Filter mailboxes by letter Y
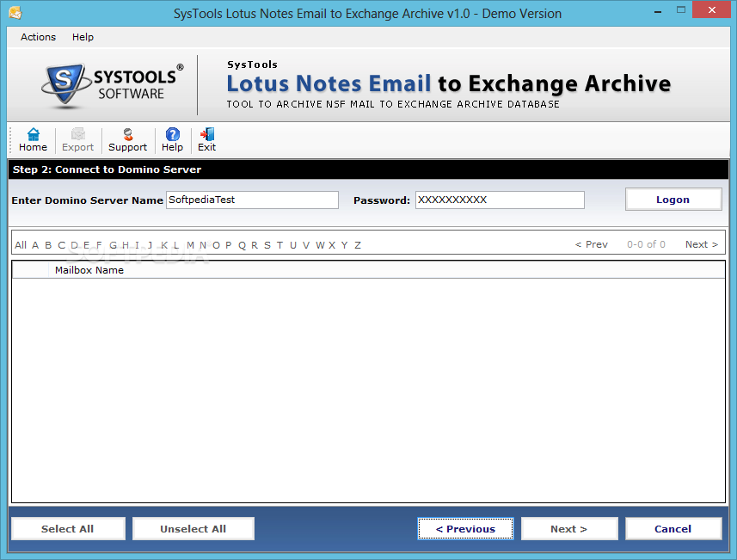Screen dimensions: 737x560 (345, 245)
